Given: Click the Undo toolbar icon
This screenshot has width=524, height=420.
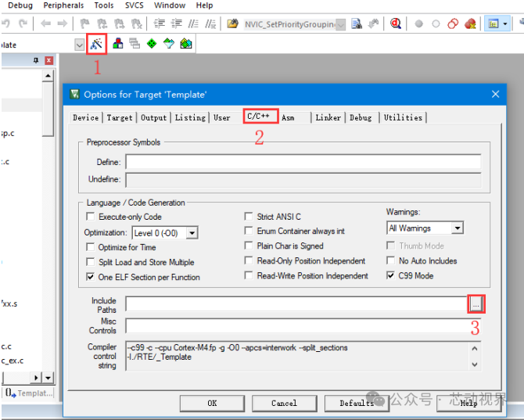Looking at the screenshot, I should click(6, 23).
